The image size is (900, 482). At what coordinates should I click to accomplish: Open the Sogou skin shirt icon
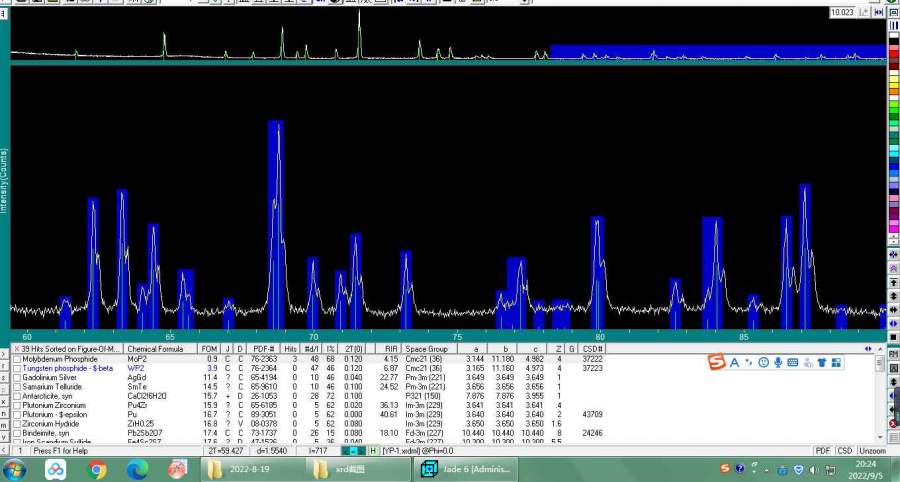pos(823,361)
